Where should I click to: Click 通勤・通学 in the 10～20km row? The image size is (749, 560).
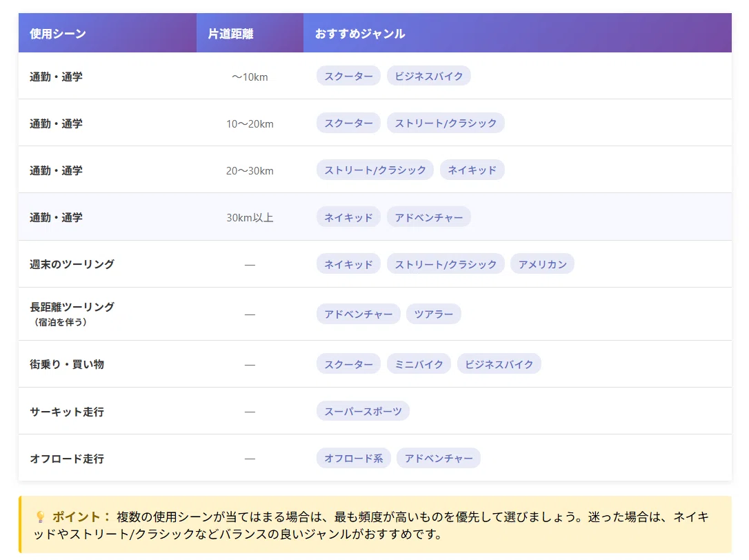[x=56, y=123]
